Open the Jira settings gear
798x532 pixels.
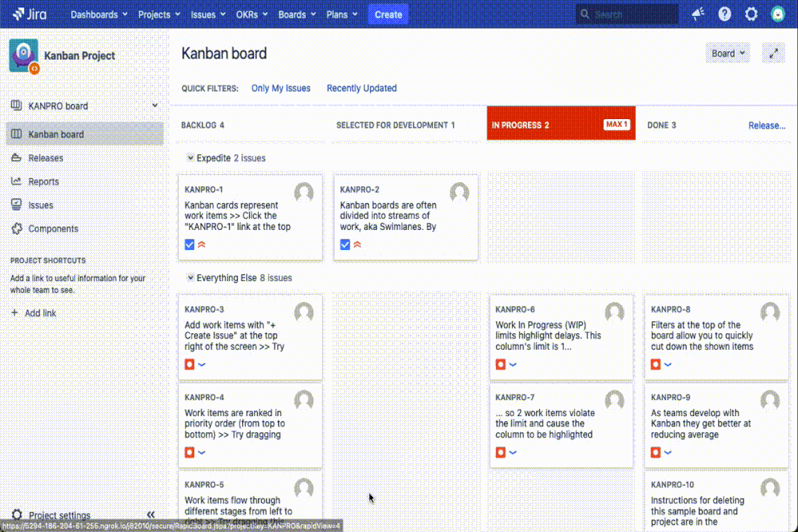tap(749, 13)
